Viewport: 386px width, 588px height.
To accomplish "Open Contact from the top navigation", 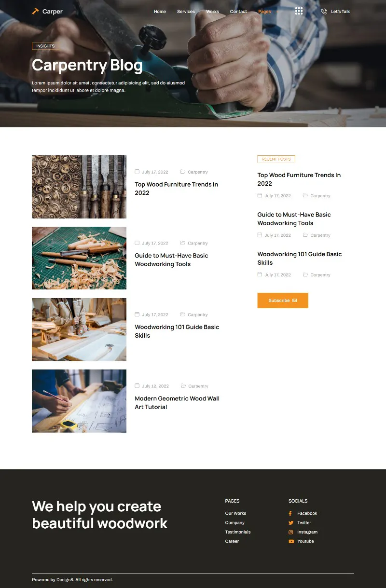I will pyautogui.click(x=238, y=12).
